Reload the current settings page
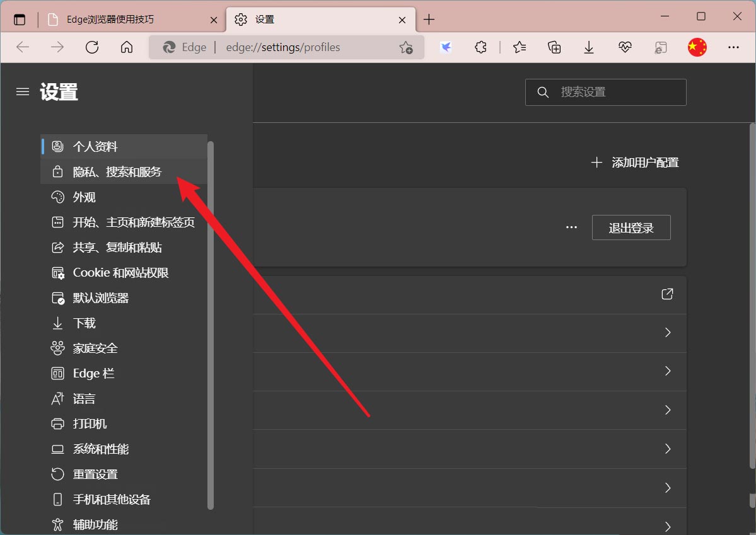This screenshot has width=756, height=535. point(92,47)
